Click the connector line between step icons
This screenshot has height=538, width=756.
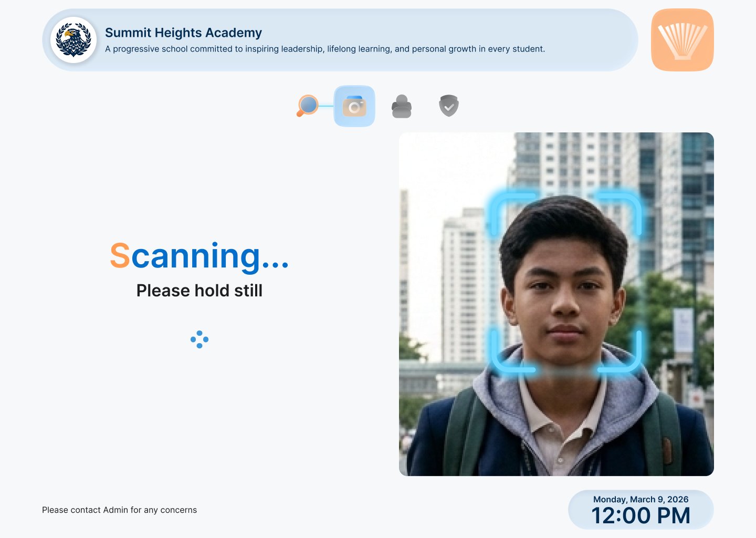(x=326, y=106)
